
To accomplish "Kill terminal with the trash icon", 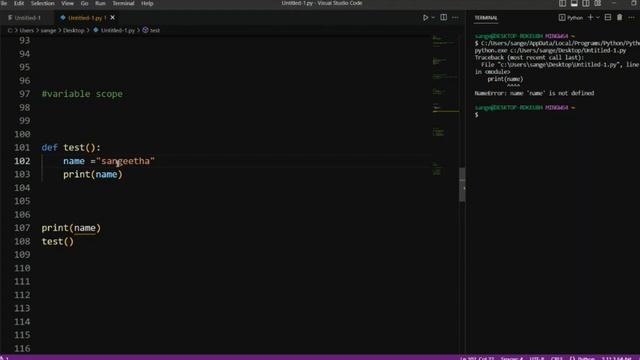I will pyautogui.click(x=620, y=18).
